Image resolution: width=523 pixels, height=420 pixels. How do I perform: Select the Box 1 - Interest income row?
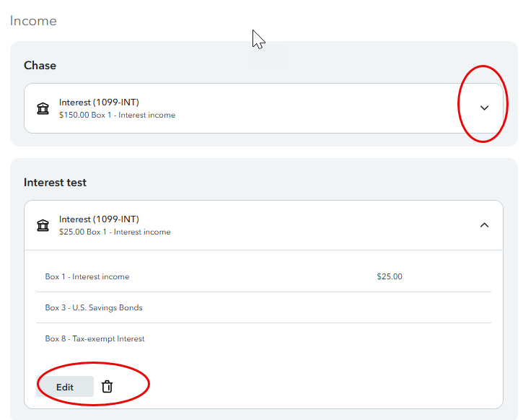click(263, 276)
